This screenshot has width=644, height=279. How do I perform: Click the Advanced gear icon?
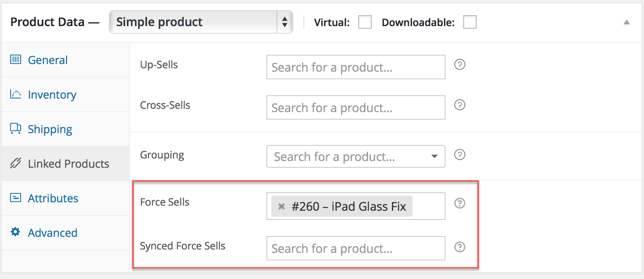[x=16, y=232]
